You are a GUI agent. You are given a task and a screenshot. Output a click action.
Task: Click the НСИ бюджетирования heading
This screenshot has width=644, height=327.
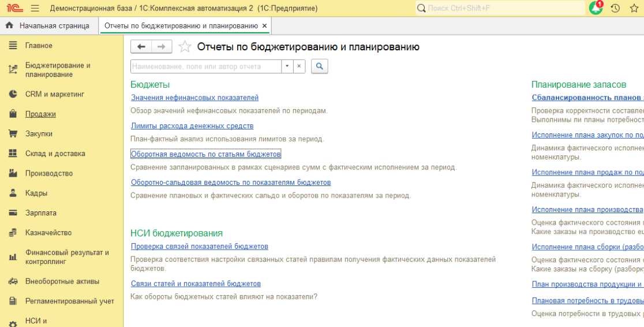[177, 233]
